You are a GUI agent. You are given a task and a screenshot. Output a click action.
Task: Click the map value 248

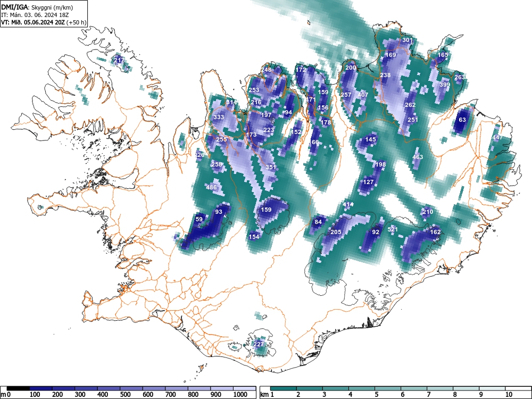[267, 70]
